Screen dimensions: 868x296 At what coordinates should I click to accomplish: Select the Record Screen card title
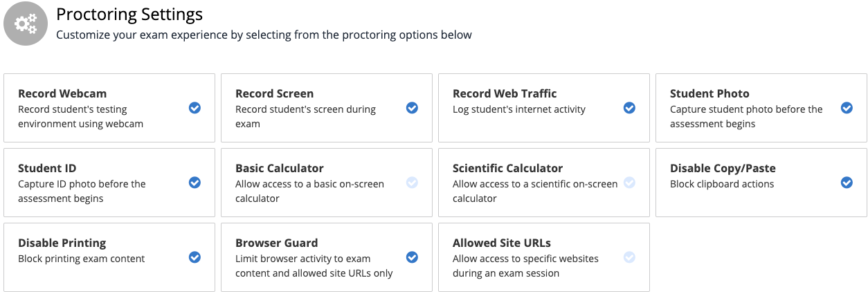pos(274,93)
